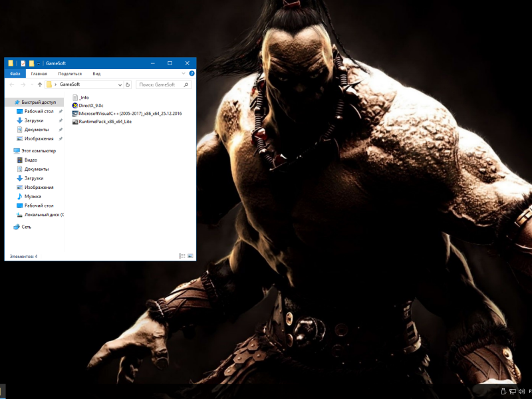
Task: Open pinned Рабочий стол under Quick access
Action: point(39,111)
